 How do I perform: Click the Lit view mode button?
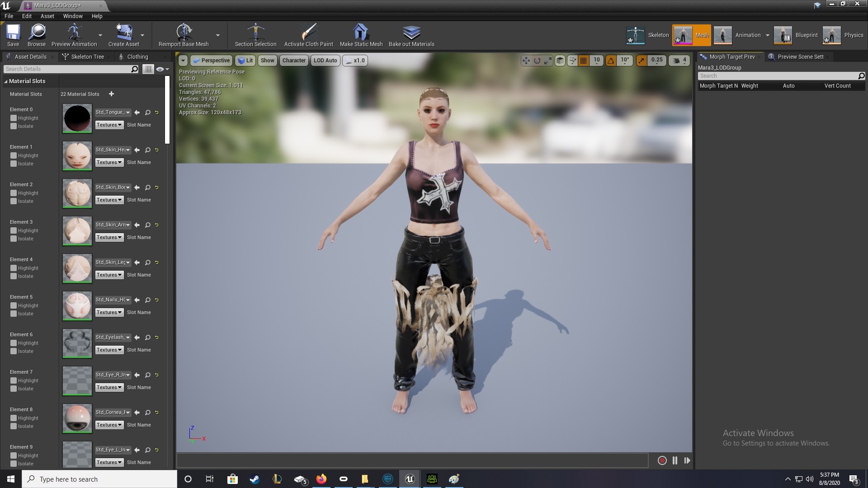[245, 61]
